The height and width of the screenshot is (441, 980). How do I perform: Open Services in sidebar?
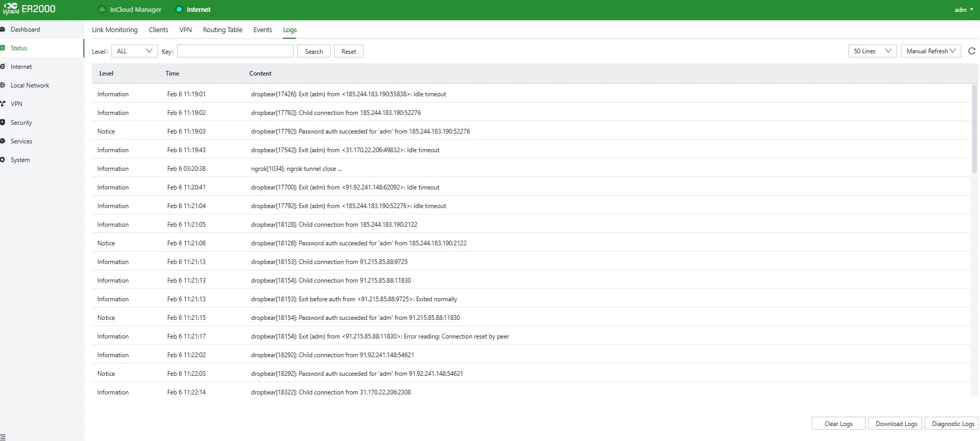(21, 141)
